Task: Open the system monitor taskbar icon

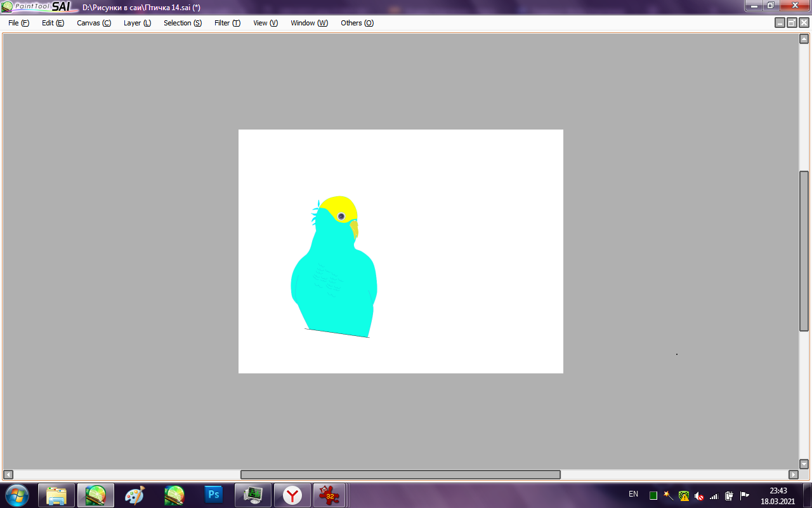Action: (253, 495)
